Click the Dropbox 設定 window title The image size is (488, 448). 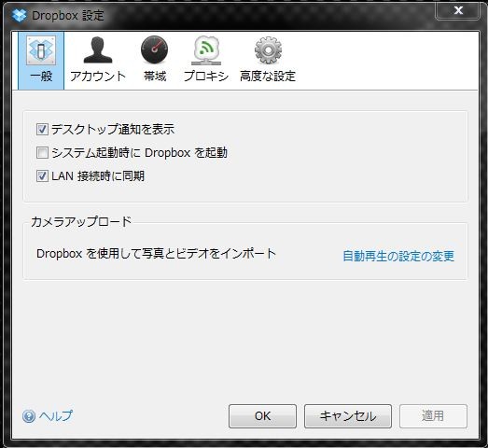[68, 16]
